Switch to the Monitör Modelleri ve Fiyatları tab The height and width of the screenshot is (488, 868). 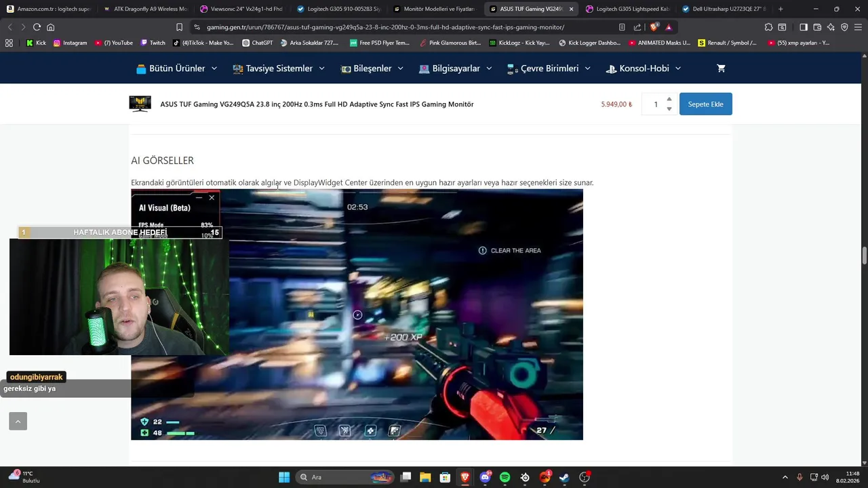(x=435, y=9)
